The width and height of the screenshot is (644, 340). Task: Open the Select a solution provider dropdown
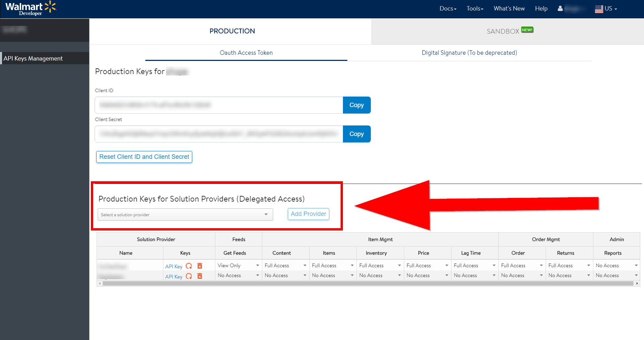pos(185,215)
